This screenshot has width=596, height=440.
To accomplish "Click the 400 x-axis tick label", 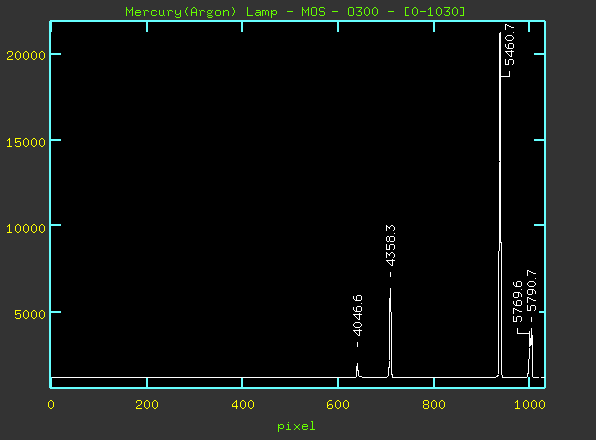I will point(243,405).
